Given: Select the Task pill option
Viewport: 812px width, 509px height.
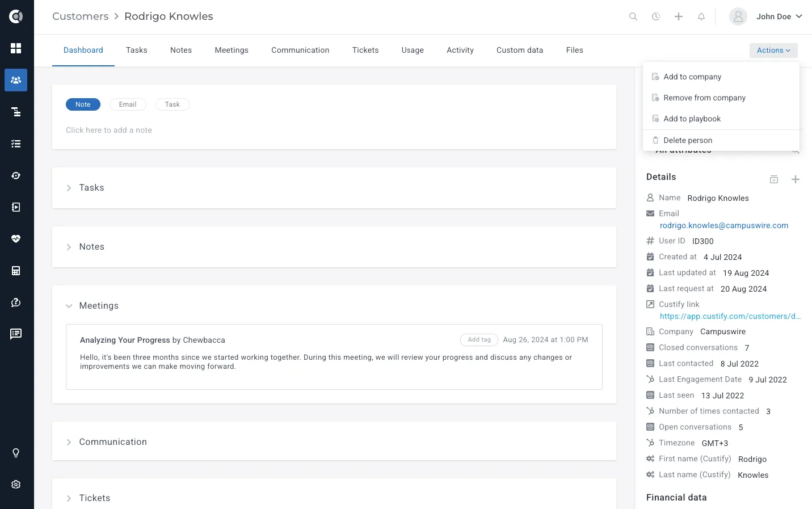Looking at the screenshot, I should pos(173,104).
